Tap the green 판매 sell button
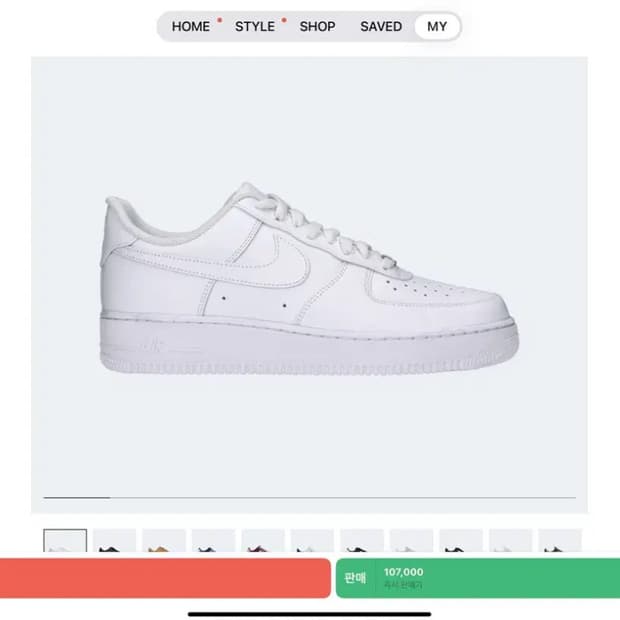The width and height of the screenshot is (620, 620). (355, 578)
